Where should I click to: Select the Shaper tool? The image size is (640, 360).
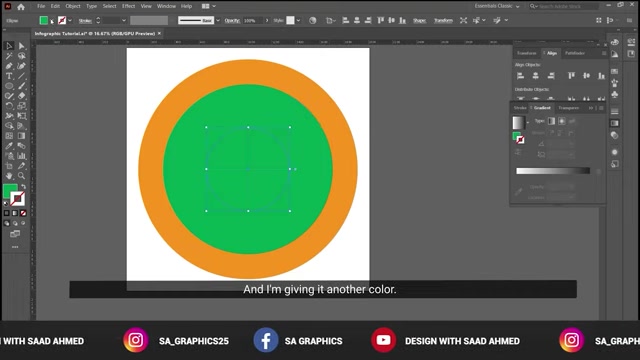pos(9,96)
